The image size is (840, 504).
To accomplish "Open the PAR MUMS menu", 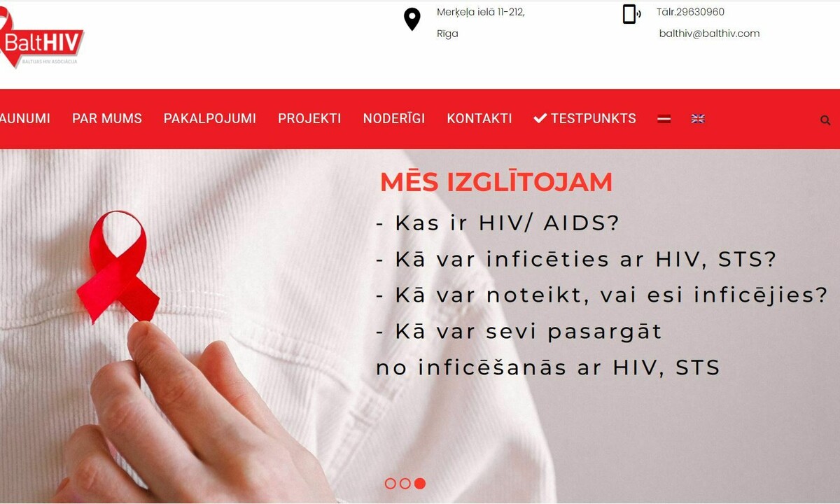I will tap(107, 119).
